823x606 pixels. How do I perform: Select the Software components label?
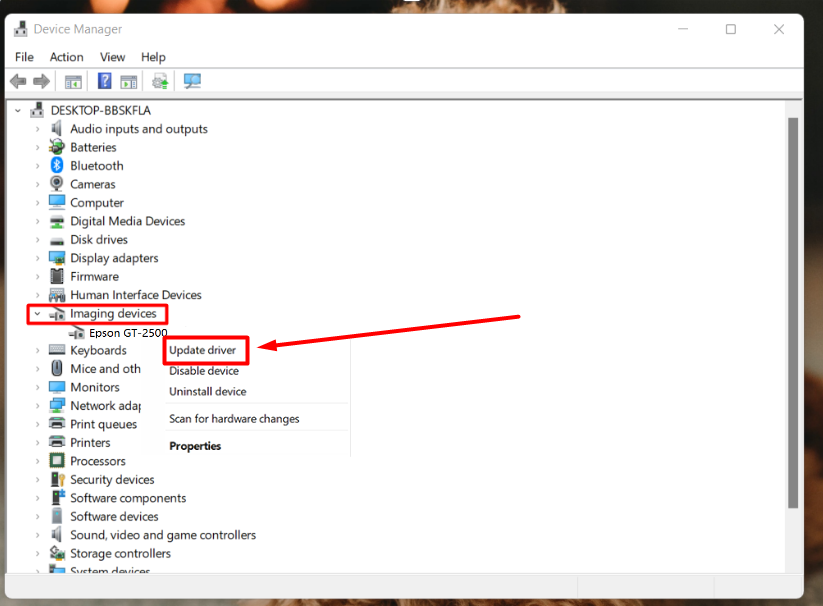[128, 498]
